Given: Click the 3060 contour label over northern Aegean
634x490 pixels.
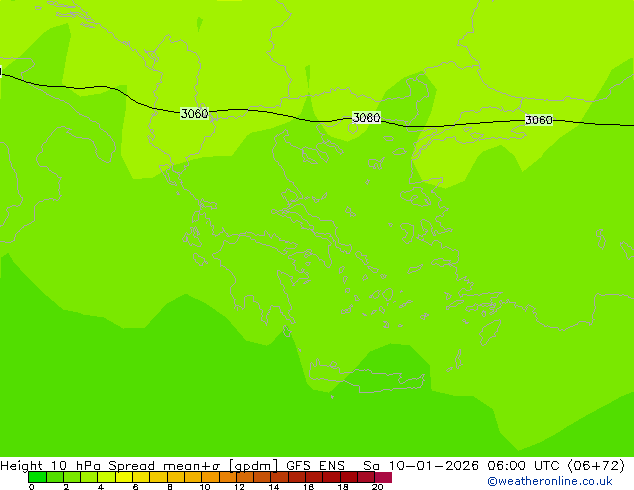Looking at the screenshot, I should click(x=366, y=118).
